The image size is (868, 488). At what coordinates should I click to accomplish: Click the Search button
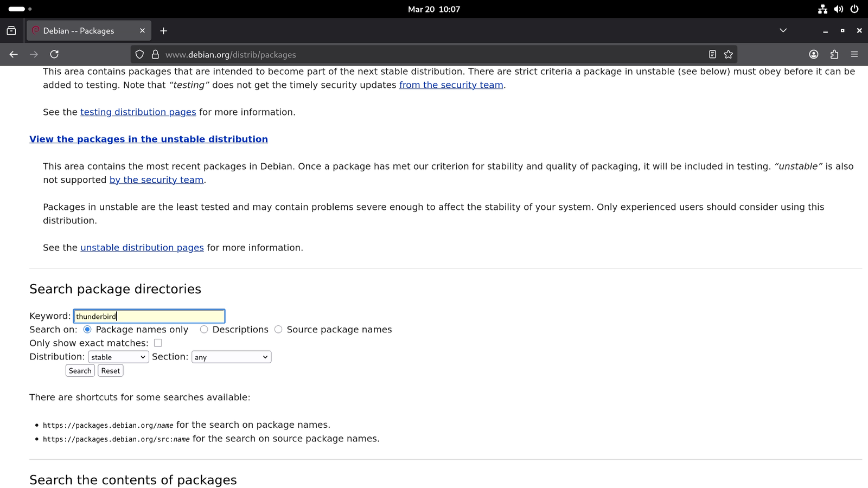(x=80, y=371)
